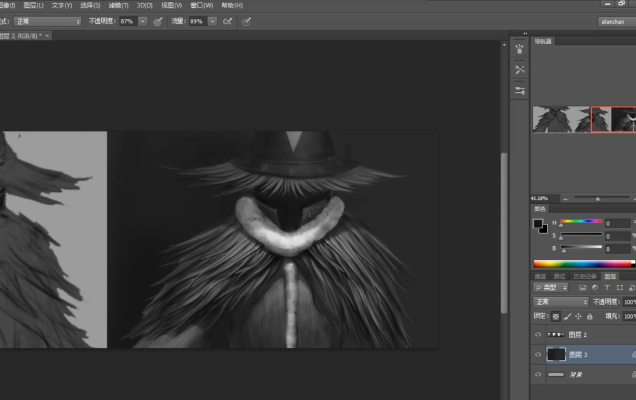
Task: Hide layer 图层 2 with eye icon
Action: 538,334
